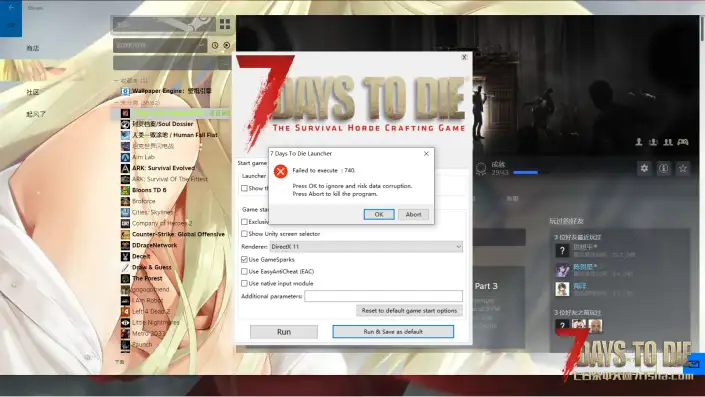The image size is (705, 397).
Task: Enable Use EasyAntiCheat (EAC) checkbox
Action: point(244,272)
